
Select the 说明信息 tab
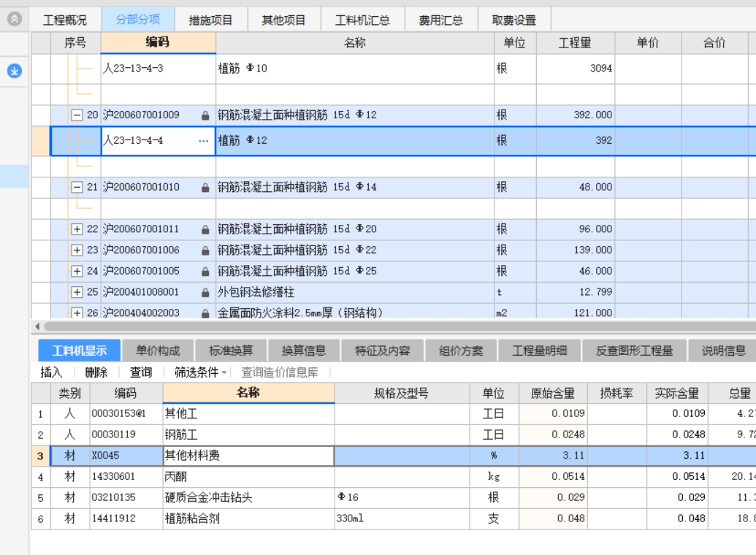(724, 351)
